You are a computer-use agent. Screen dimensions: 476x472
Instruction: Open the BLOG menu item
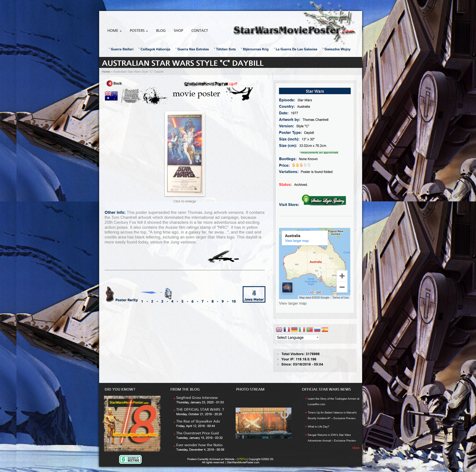161,30
